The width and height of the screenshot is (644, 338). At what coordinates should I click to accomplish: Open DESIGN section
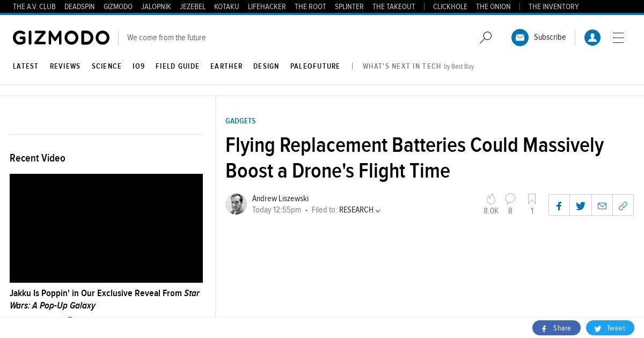(x=266, y=67)
